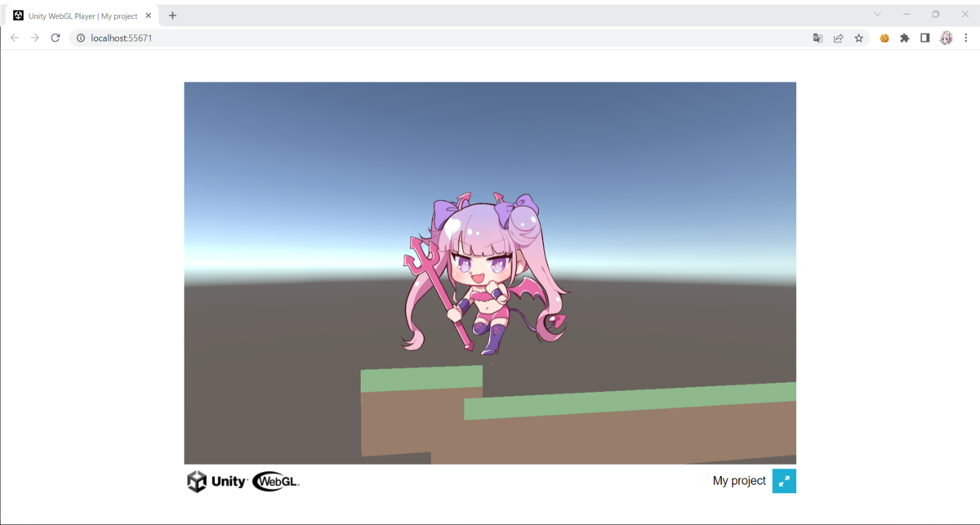Open a new browser tab
The height and width of the screenshot is (525, 980).
pyautogui.click(x=172, y=16)
